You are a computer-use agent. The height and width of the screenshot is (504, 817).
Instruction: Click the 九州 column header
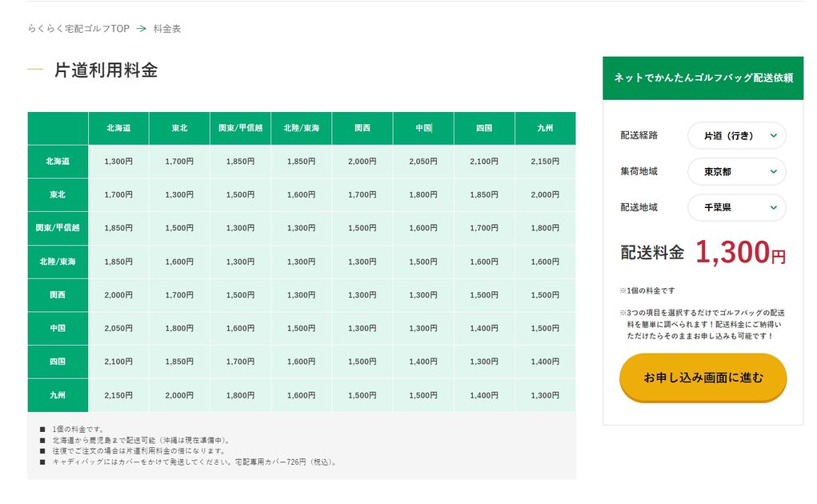tap(545, 128)
